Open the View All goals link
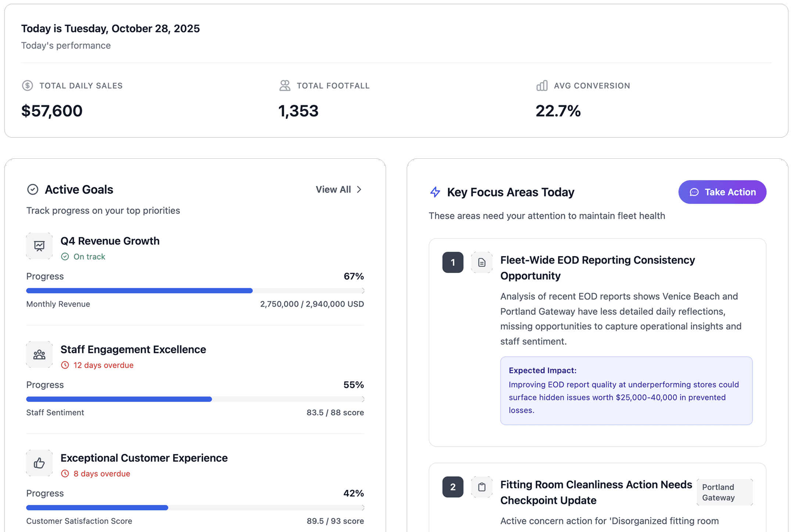This screenshot has width=795, height=532. point(333,190)
